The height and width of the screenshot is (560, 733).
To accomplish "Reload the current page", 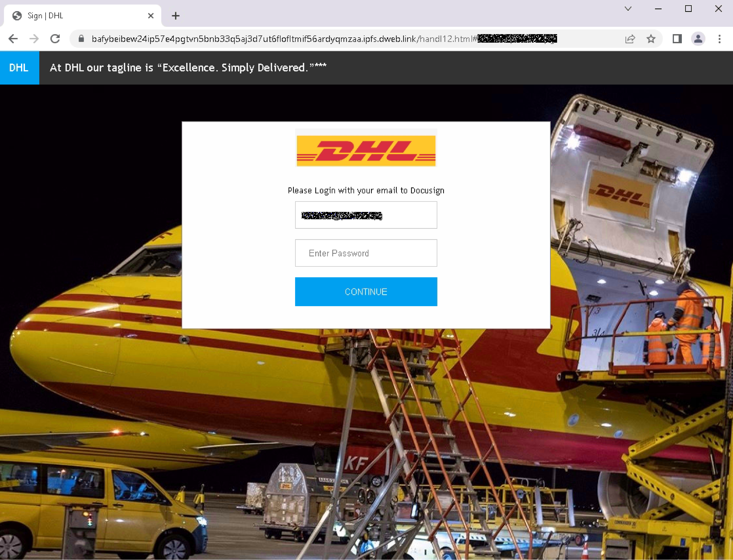I will (55, 39).
